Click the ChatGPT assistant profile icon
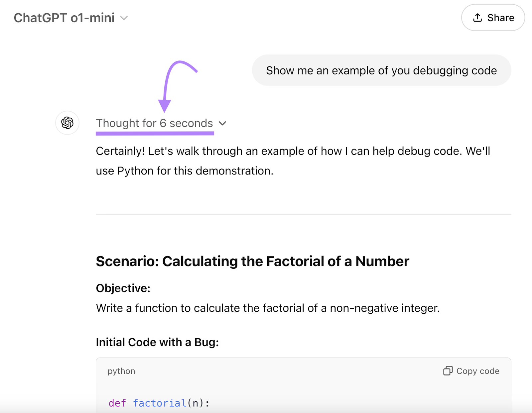 67,123
